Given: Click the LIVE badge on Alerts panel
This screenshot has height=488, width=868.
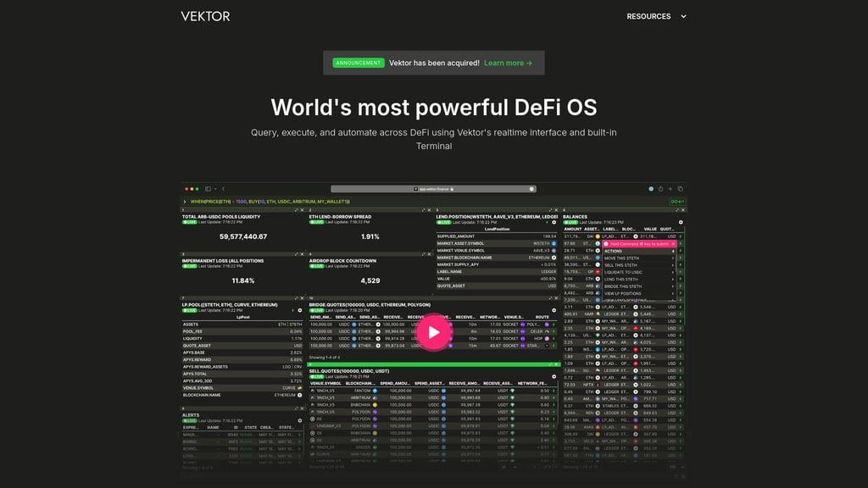Looking at the screenshot, I should (190, 420).
